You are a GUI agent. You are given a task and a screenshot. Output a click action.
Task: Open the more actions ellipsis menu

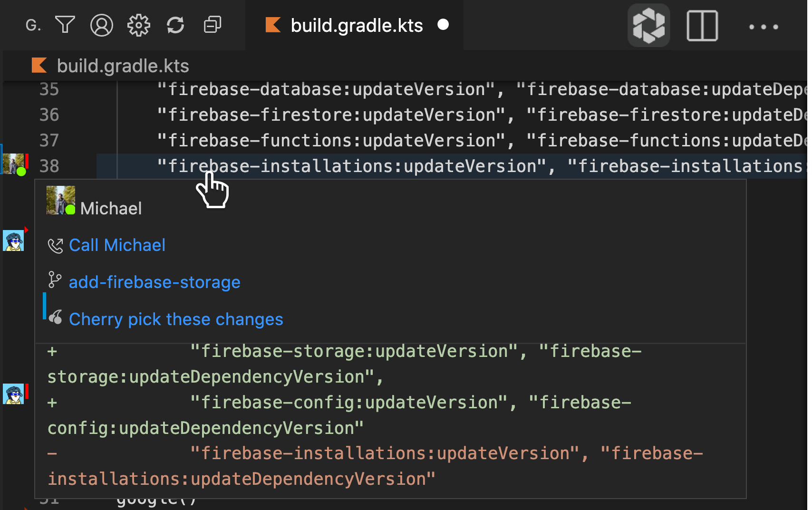click(764, 27)
